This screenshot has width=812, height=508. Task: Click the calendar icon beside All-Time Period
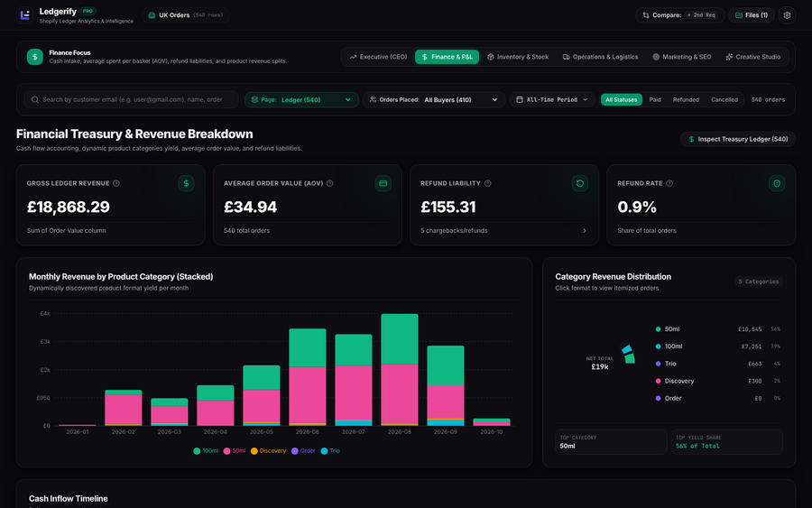(x=520, y=99)
